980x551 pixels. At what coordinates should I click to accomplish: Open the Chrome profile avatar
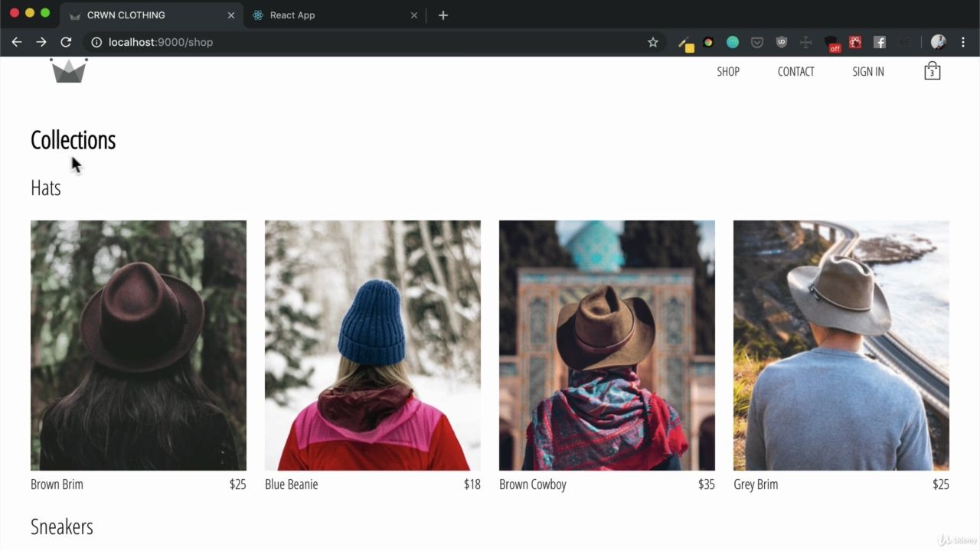click(937, 42)
